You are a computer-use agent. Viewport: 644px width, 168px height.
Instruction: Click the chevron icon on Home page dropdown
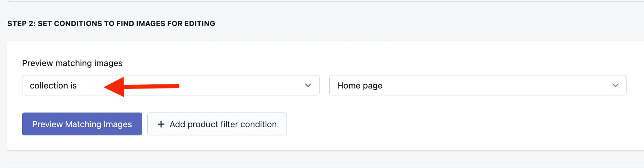[615, 85]
